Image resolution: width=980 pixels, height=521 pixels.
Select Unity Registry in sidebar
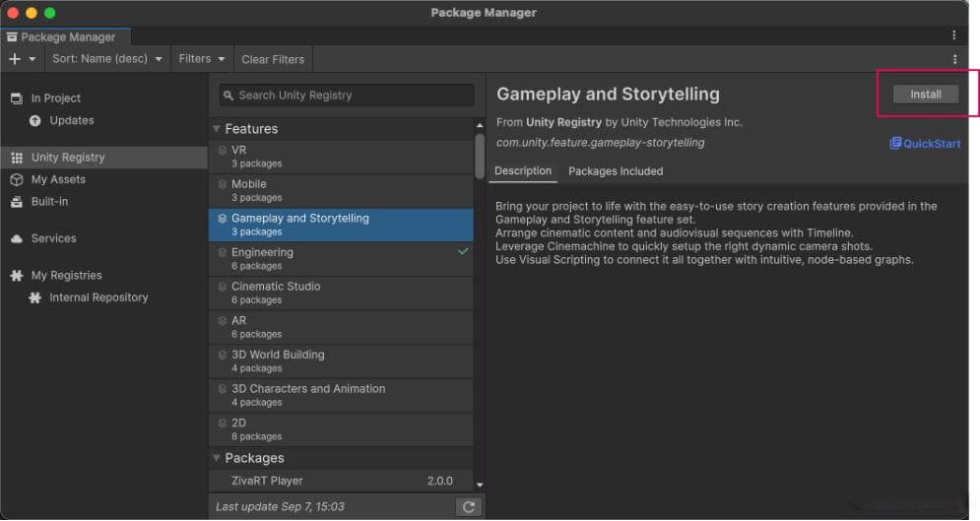tap(103, 158)
